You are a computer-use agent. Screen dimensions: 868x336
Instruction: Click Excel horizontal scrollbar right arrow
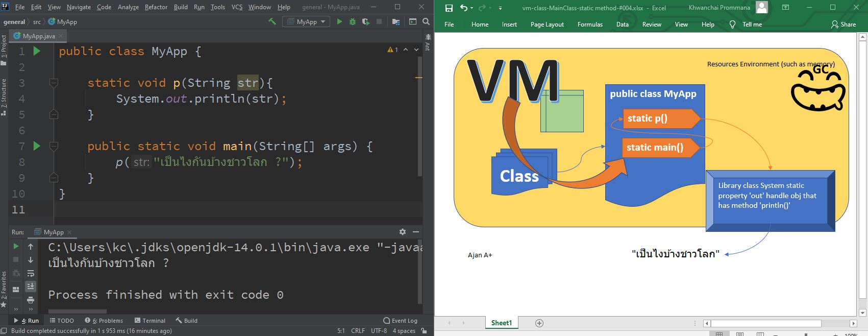(x=853, y=323)
